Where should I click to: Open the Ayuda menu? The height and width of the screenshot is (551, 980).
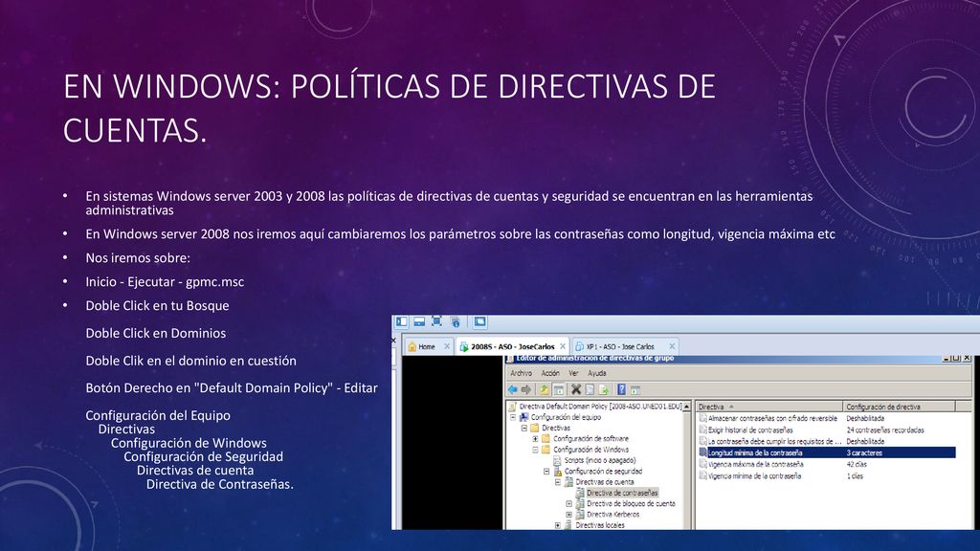(597, 373)
